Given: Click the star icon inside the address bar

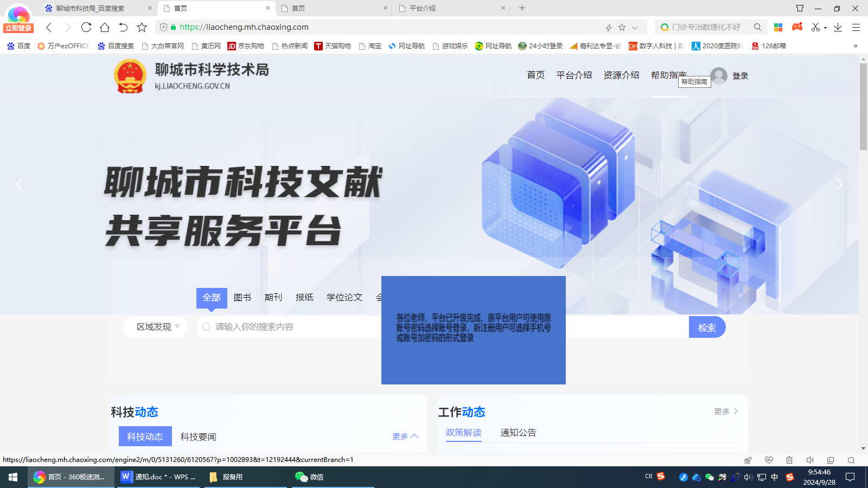Looking at the screenshot, I should (x=622, y=27).
